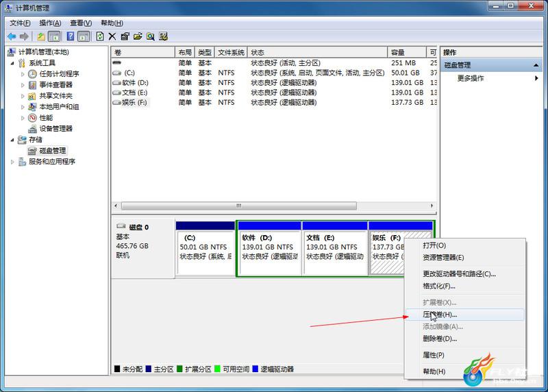Click the Shared Folders icon in tree
The image size is (548, 392).
coord(32,96)
